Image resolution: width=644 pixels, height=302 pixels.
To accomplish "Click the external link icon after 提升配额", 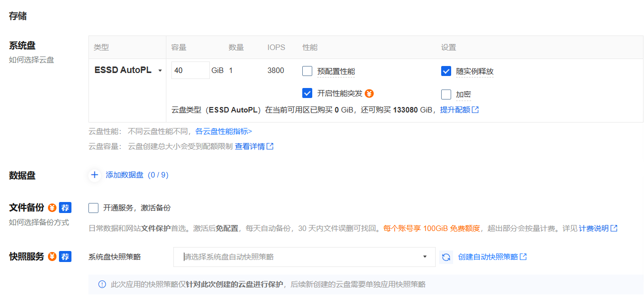I will [x=475, y=109].
